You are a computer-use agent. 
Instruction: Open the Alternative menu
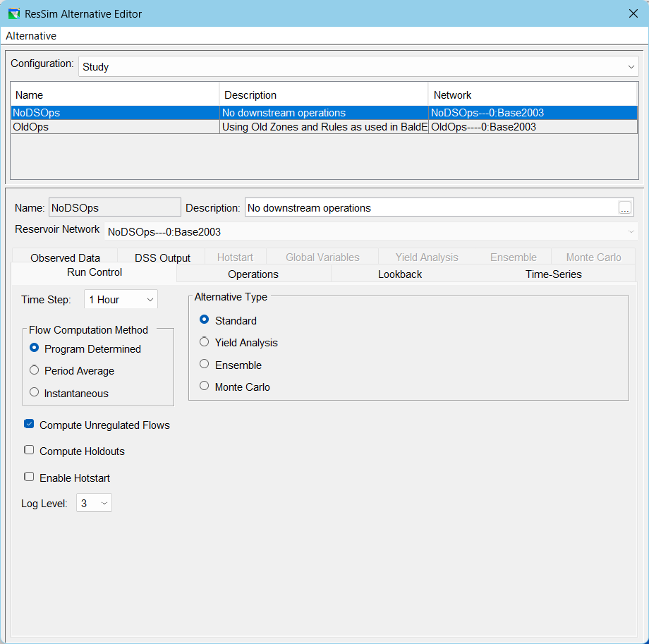[x=31, y=36]
